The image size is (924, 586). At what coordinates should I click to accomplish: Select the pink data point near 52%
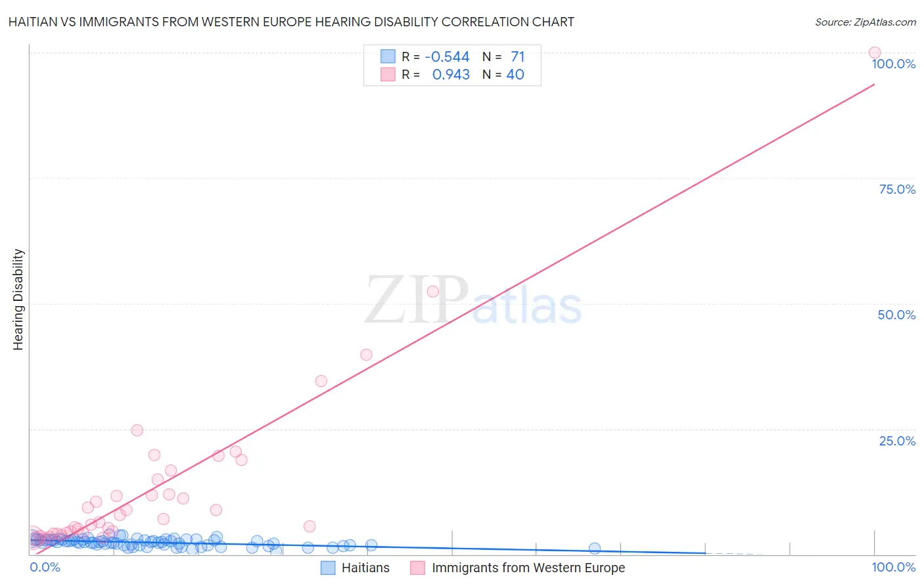432,292
